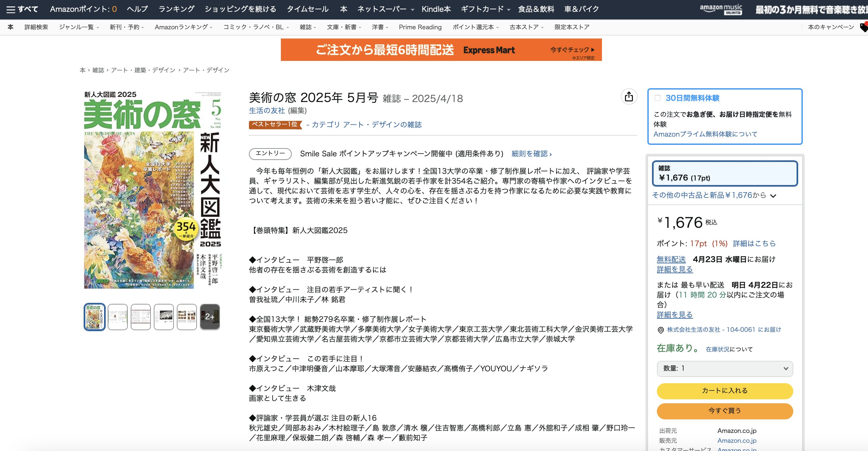Open 車&バイク in top navigation
This screenshot has height=451, width=868.
(x=582, y=9)
